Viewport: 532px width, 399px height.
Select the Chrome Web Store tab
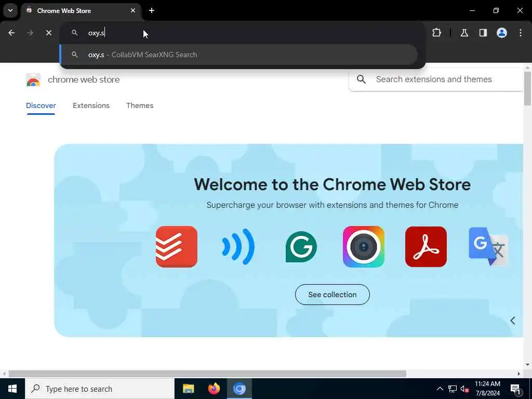(x=82, y=10)
